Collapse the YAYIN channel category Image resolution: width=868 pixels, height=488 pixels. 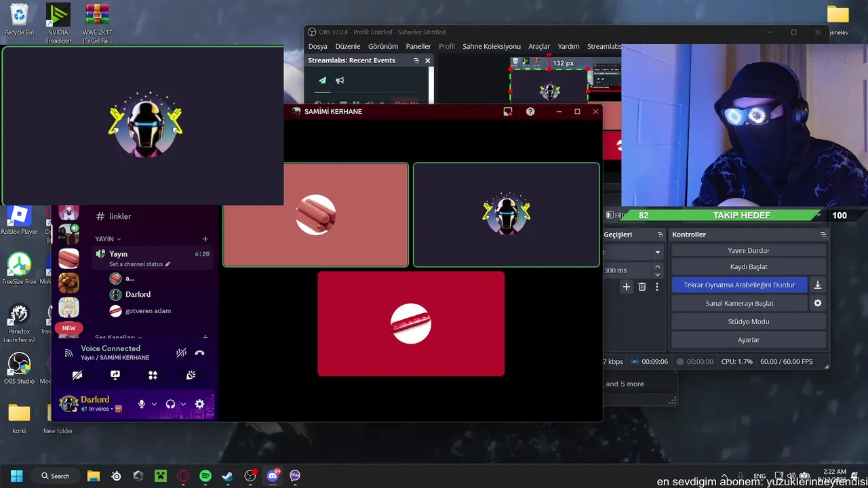(x=108, y=239)
